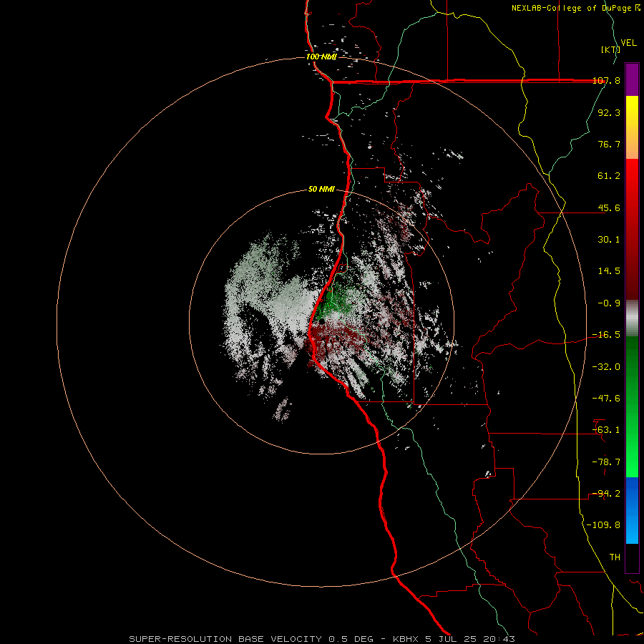Click the 107.8 value on velocity scale
Screen dimensions: 644x644
coord(607,80)
